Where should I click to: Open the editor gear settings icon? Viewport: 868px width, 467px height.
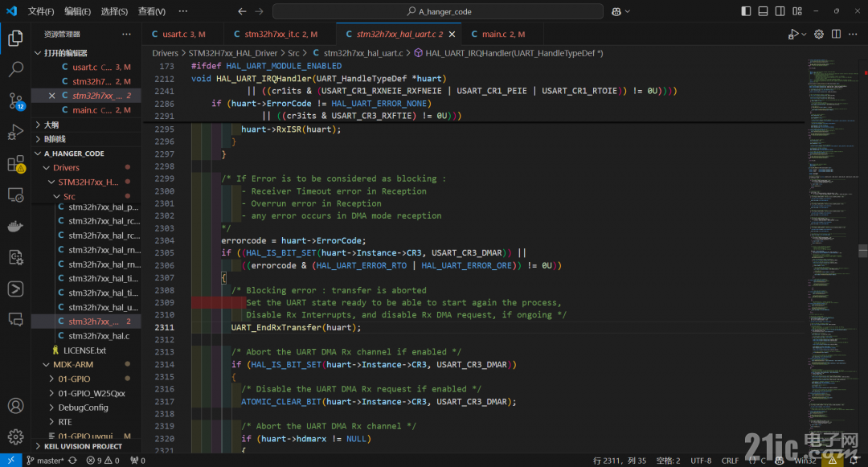[819, 35]
